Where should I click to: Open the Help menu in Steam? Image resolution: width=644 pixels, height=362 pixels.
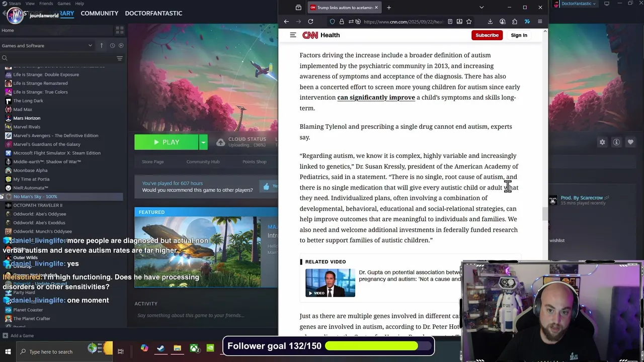click(79, 4)
